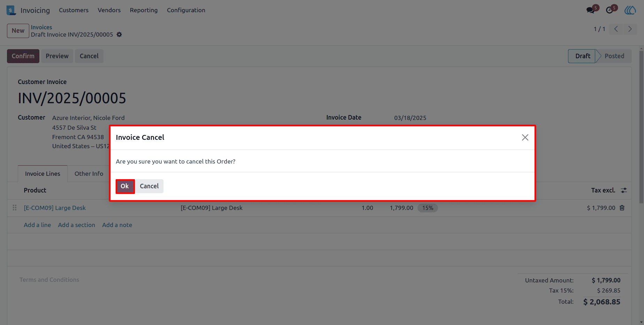Click the Invoicing app logo icon

click(11, 10)
